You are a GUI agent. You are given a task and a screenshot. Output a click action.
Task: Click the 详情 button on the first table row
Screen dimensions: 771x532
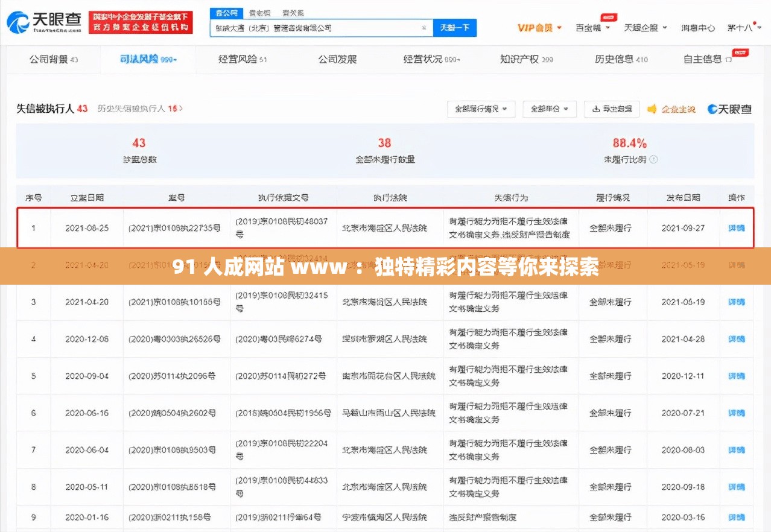click(x=736, y=229)
